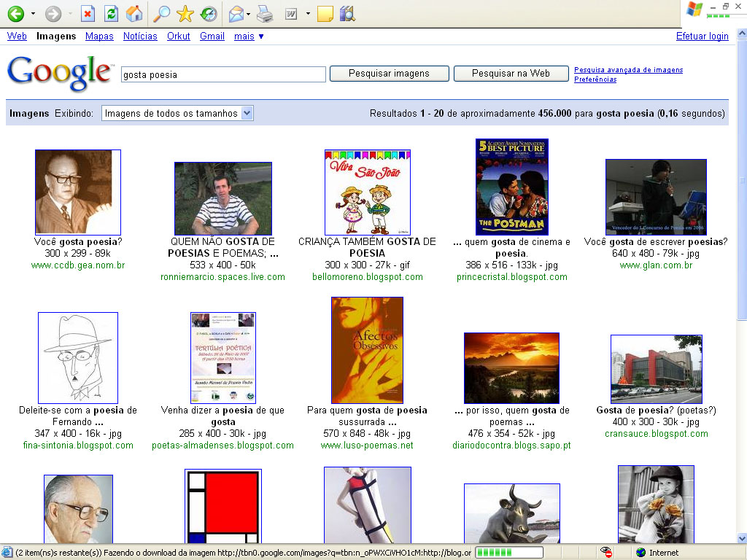Click the search box containing 'gosta poesia'
Screen dimensions: 747x560
tap(222, 74)
